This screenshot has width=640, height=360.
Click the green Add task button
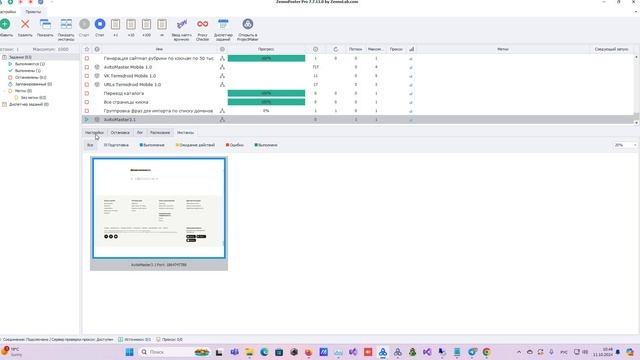[5, 24]
